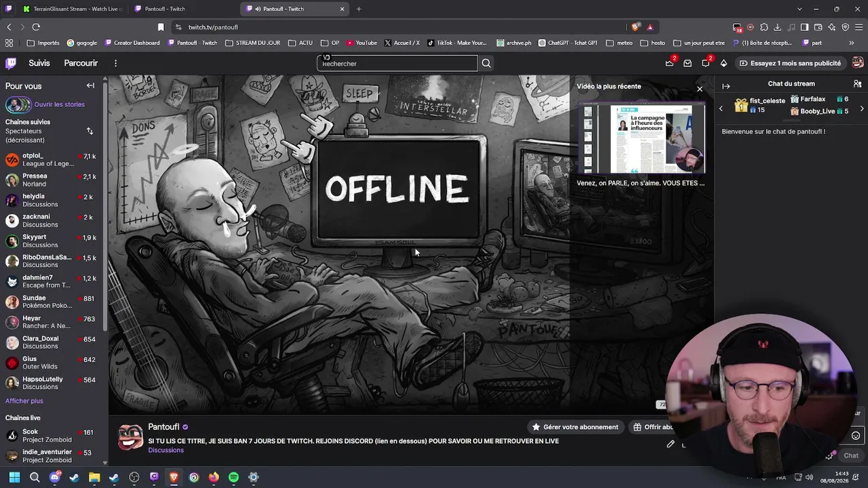Click Gérer votre abonnement button
Image resolution: width=868 pixels, height=488 pixels.
tap(575, 427)
